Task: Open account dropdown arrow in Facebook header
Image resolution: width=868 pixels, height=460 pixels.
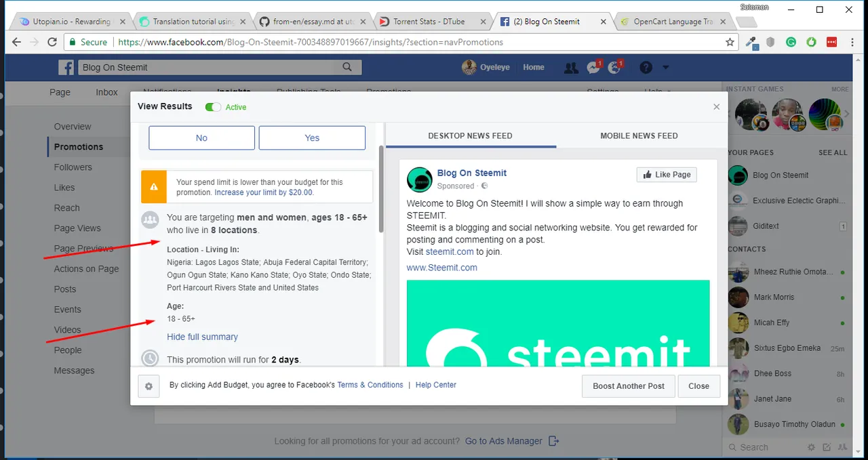Action: (x=665, y=67)
